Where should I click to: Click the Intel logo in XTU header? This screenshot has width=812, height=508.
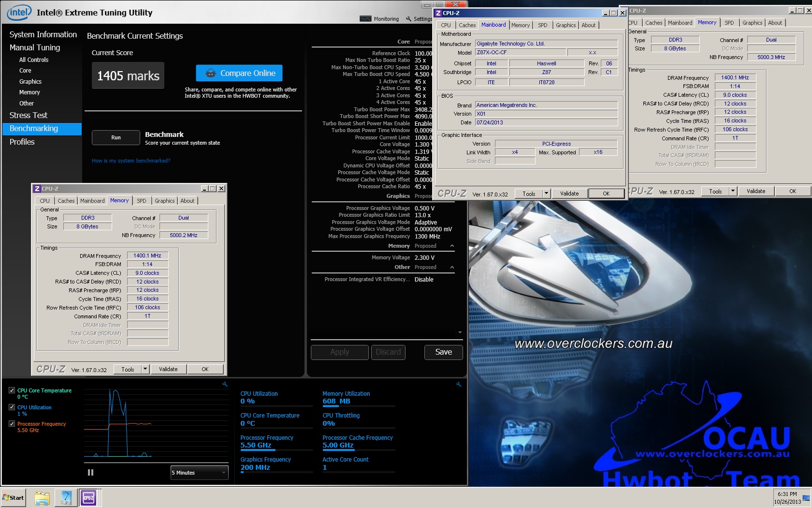click(x=19, y=13)
